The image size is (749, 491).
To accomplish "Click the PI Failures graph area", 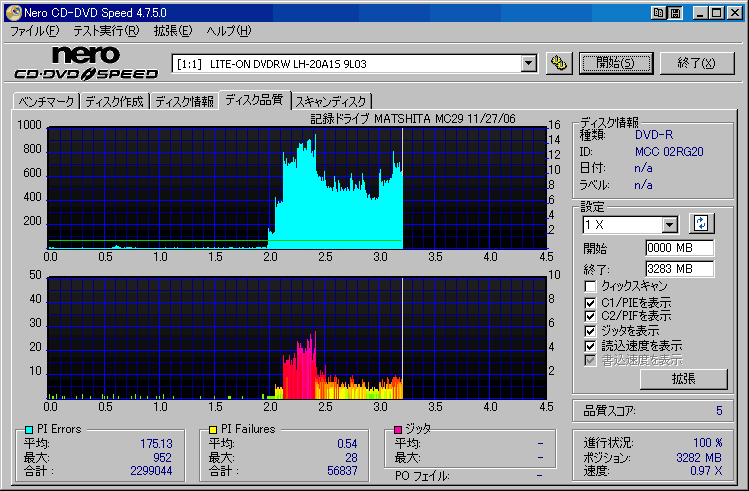I will [297, 338].
